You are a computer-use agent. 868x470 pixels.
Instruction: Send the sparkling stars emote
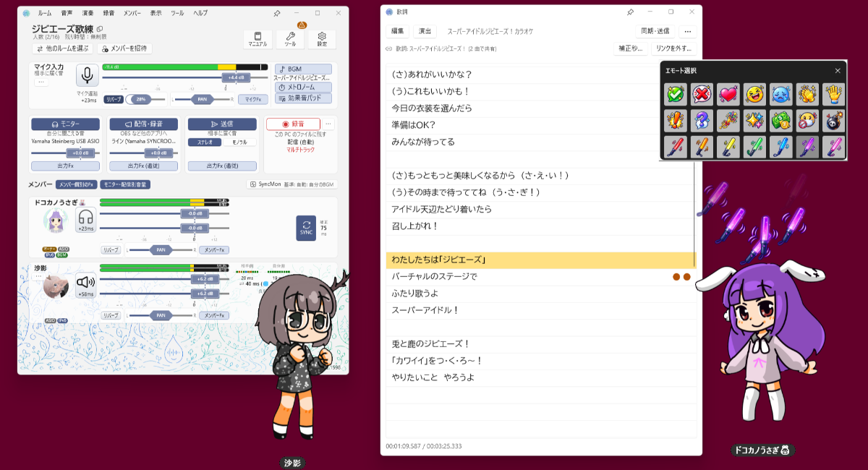(754, 120)
